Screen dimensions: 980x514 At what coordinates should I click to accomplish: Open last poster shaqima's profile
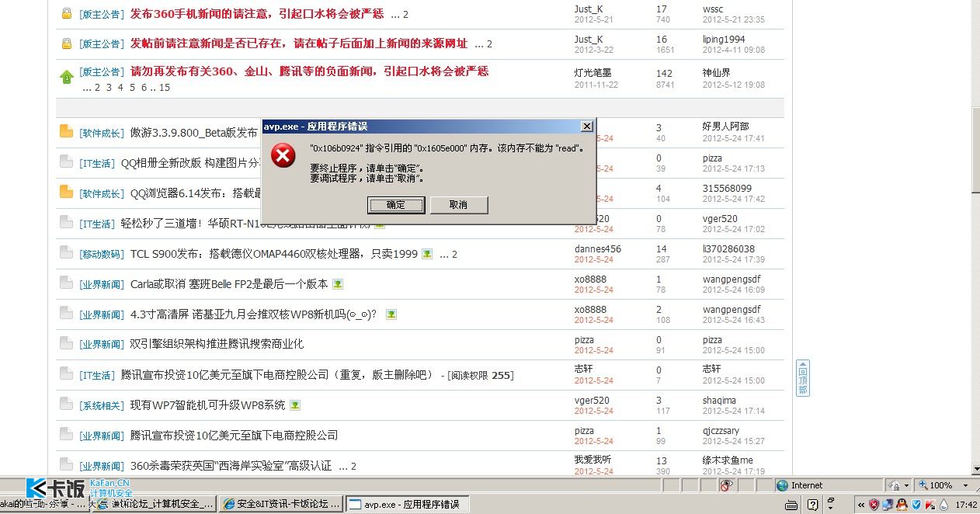coord(720,401)
